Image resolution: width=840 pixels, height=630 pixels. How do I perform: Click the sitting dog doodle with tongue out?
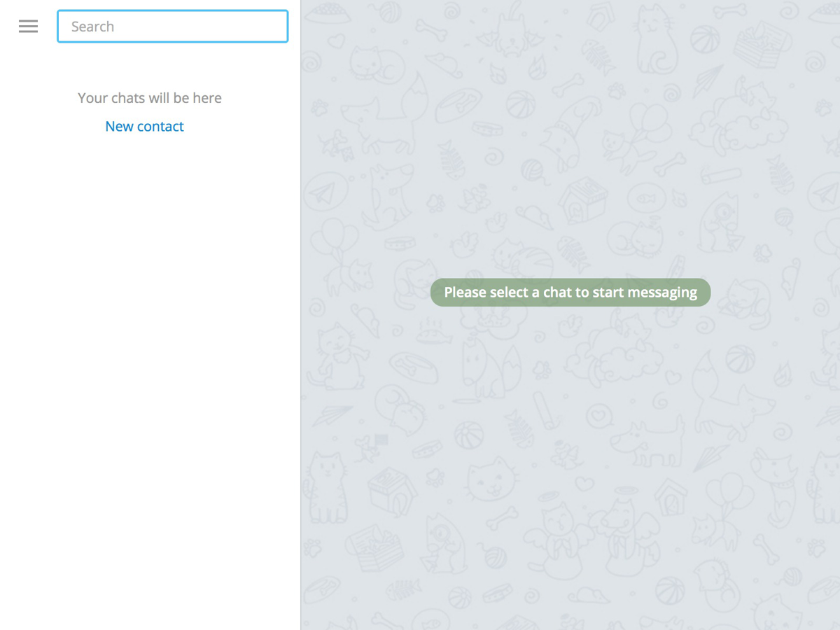click(385, 192)
